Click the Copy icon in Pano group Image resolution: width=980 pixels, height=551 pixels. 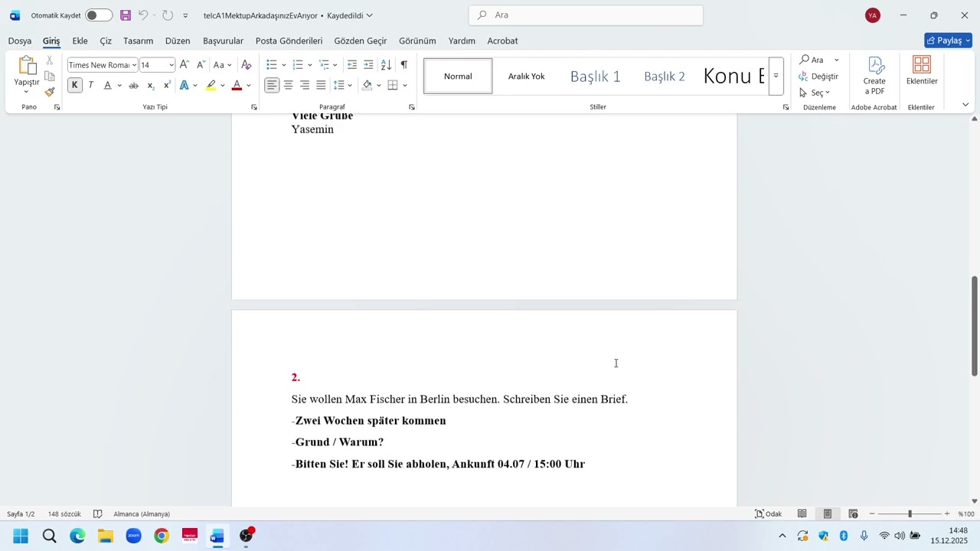point(50,77)
